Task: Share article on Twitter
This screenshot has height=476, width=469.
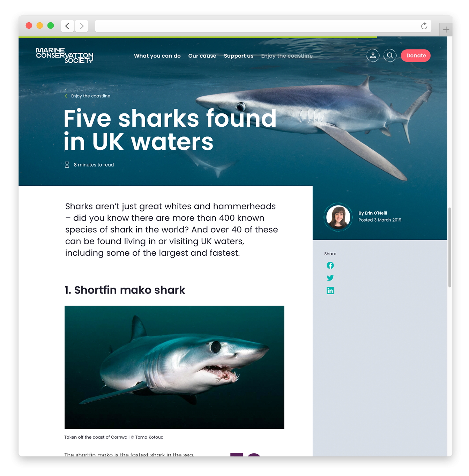Action: (x=330, y=278)
